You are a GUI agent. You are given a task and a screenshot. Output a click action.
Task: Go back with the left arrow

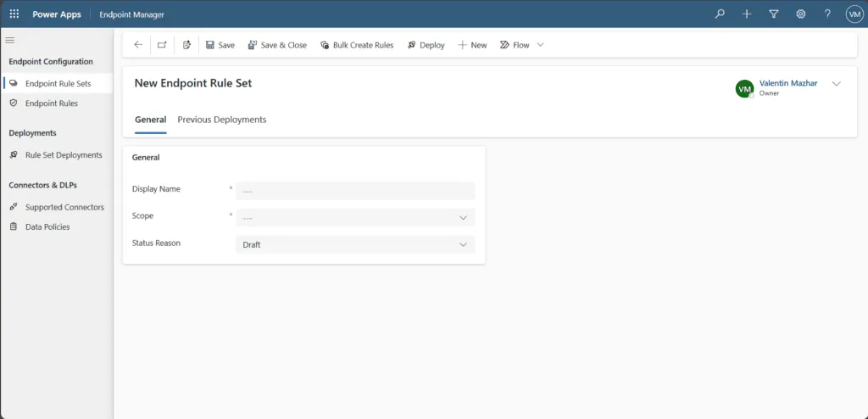pyautogui.click(x=138, y=45)
